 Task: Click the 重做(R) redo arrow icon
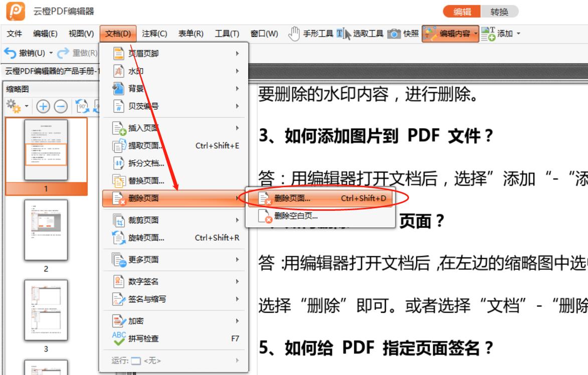63,53
